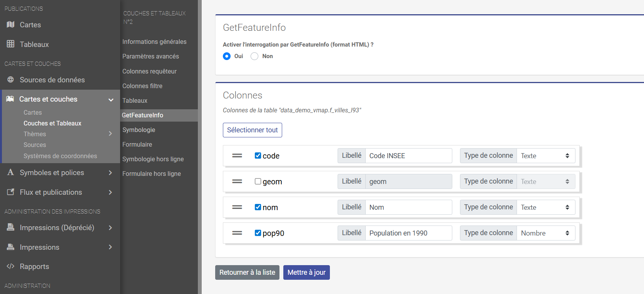Enable the geom column checkbox
The height and width of the screenshot is (294, 644).
pyautogui.click(x=258, y=181)
